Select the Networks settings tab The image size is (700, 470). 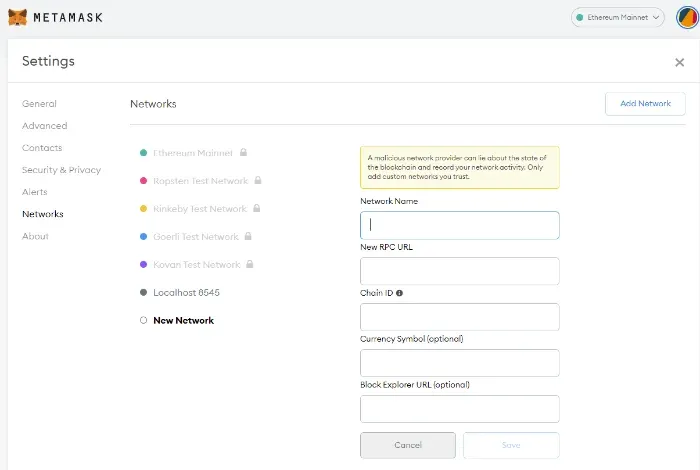(43, 214)
